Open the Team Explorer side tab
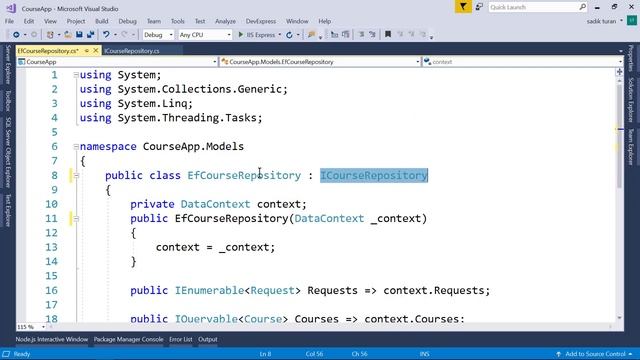This screenshot has width=640, height=360. pyautogui.click(x=631, y=147)
